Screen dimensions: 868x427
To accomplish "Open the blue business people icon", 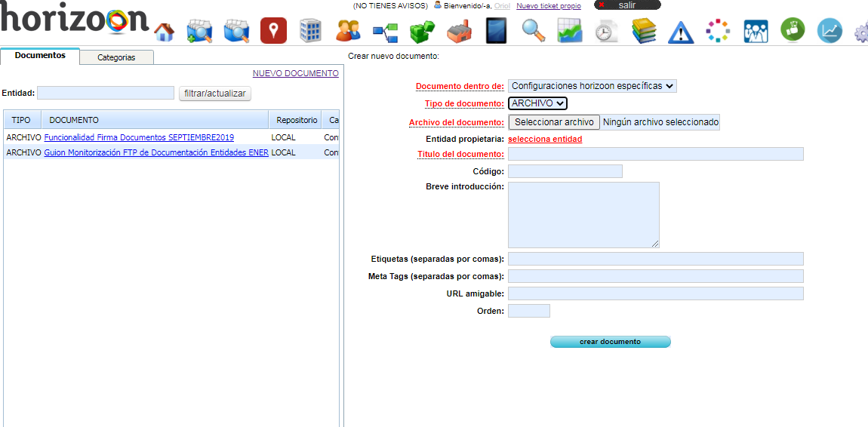I will 756,32.
